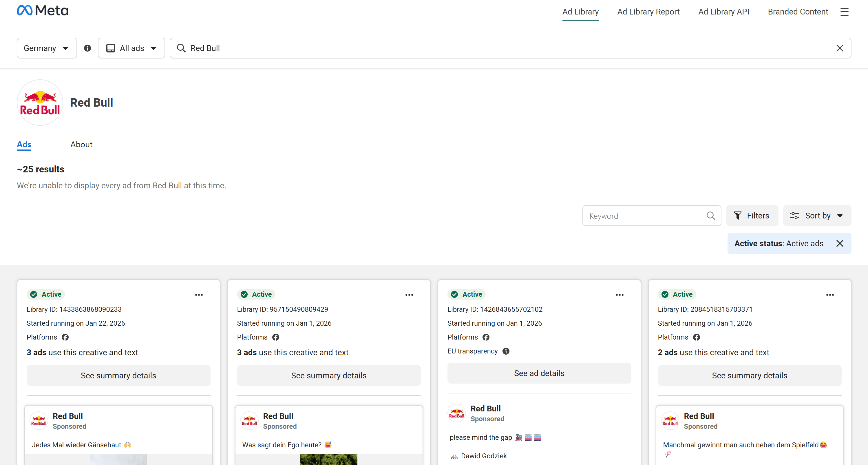This screenshot has height=465, width=868.
Task: Click the Meta logo
Action: 43,11
